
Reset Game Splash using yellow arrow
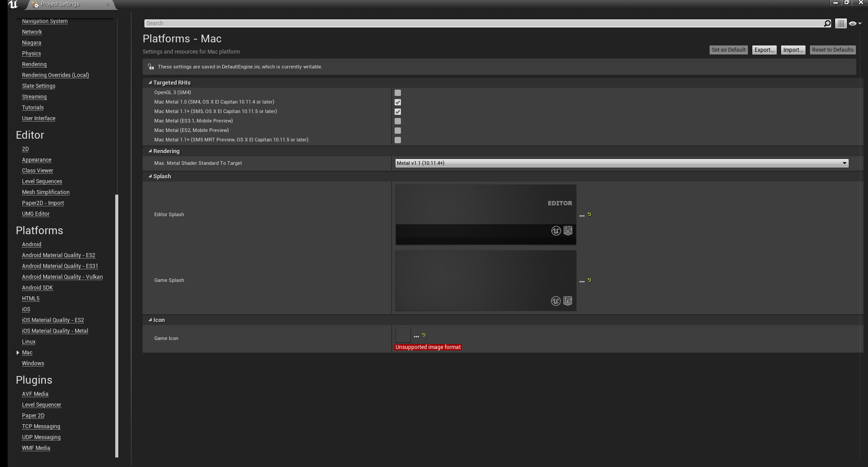[589, 280]
